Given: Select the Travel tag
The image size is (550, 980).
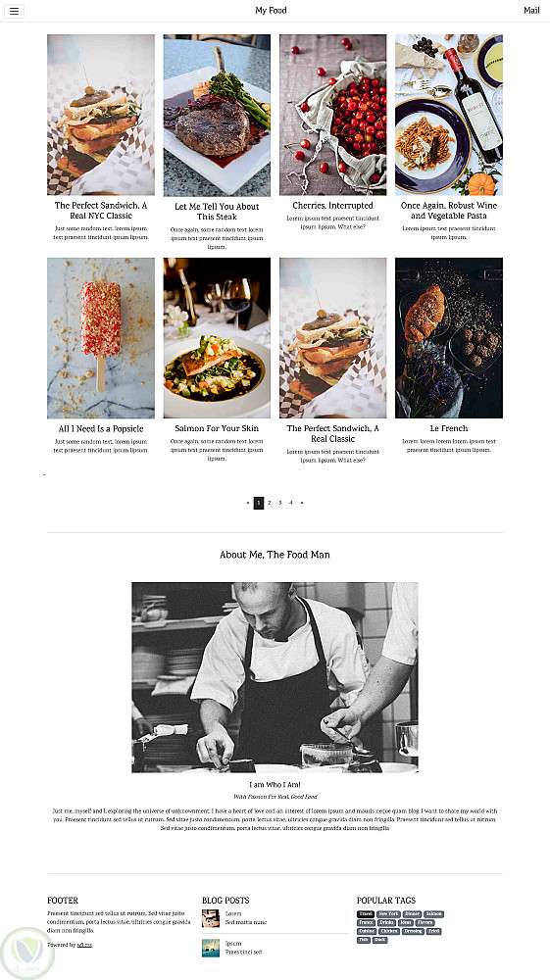Looking at the screenshot, I should pos(366,913).
